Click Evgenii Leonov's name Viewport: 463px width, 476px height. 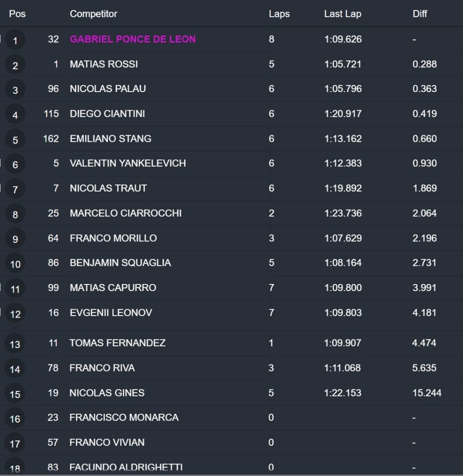(111, 312)
